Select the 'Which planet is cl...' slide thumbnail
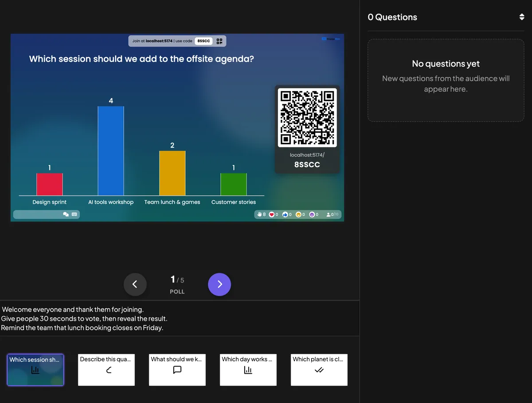 (x=319, y=370)
